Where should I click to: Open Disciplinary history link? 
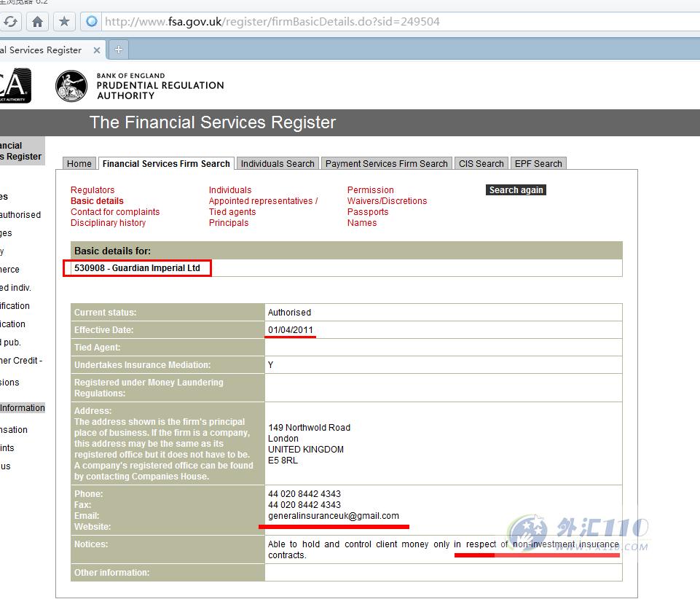(108, 222)
